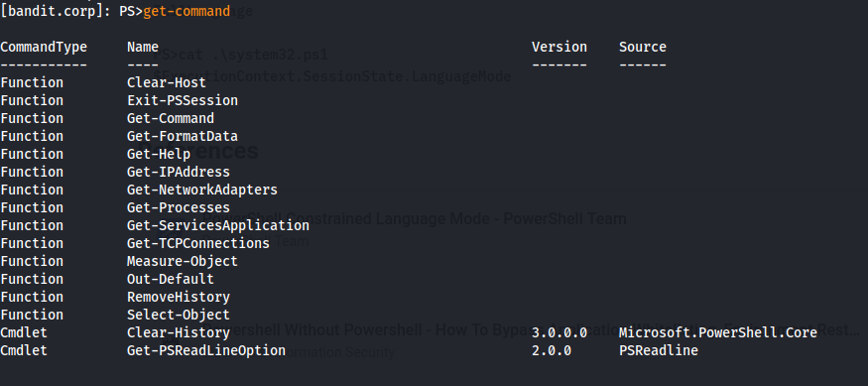This screenshot has height=386, width=868.
Task: Select Get-Processes in the list
Action: point(179,207)
